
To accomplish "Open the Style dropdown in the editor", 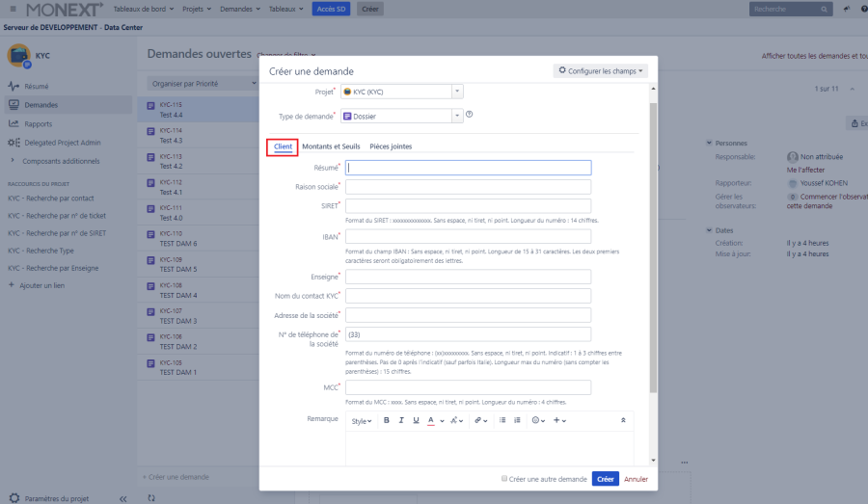I will [361, 420].
